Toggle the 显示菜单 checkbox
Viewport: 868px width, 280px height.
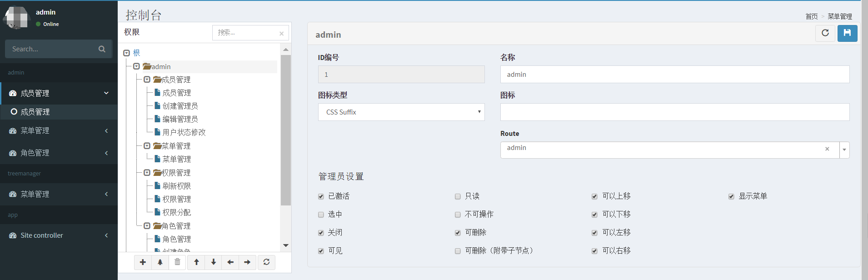731,196
